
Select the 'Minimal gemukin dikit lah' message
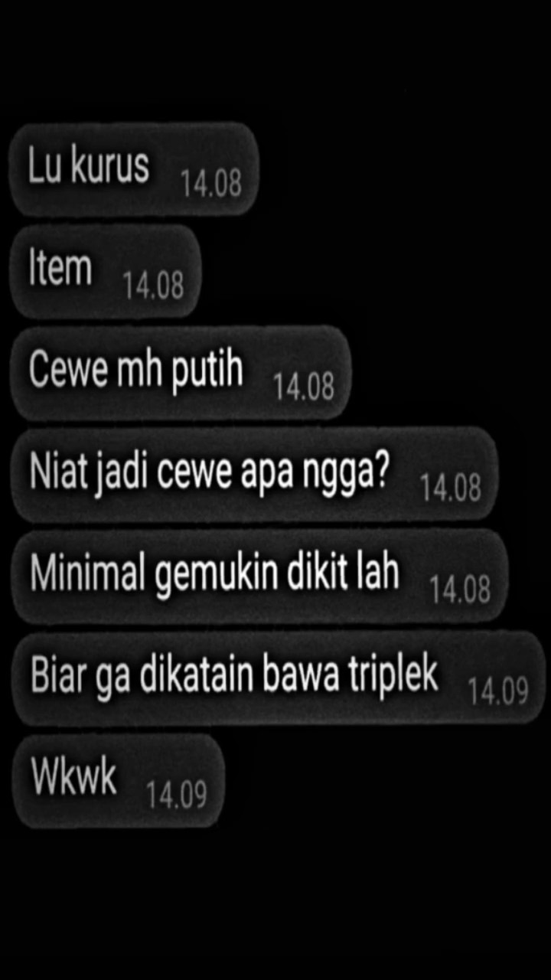pos(259,577)
